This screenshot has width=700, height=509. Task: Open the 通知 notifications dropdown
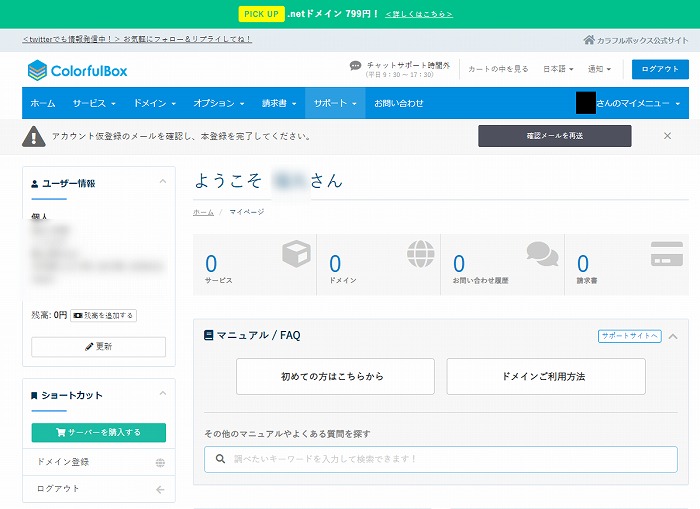click(x=600, y=69)
